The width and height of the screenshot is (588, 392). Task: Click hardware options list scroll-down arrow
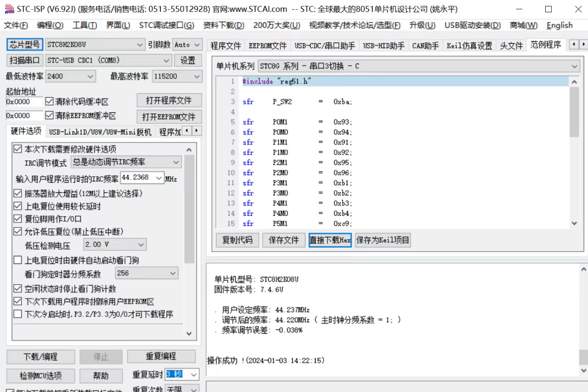click(189, 334)
